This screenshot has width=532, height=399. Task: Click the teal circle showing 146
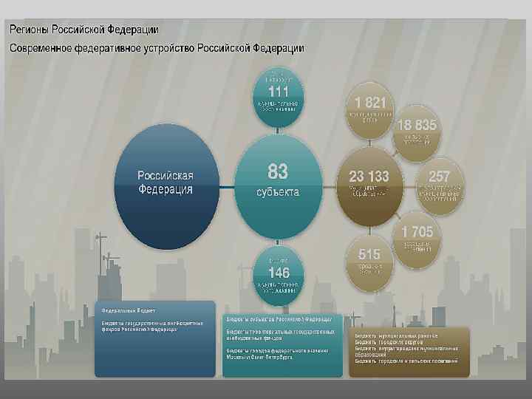279,275
